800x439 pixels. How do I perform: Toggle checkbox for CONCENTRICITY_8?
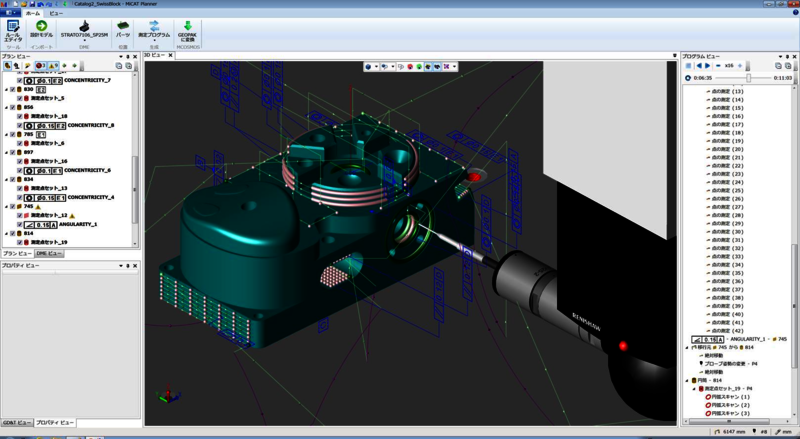click(20, 125)
